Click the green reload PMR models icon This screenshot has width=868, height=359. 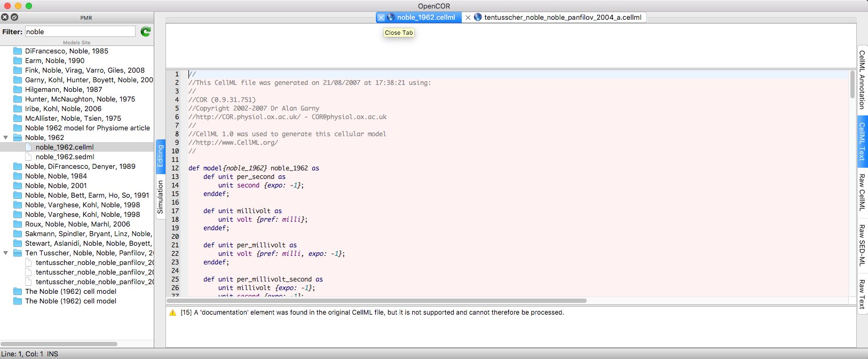[x=145, y=32]
